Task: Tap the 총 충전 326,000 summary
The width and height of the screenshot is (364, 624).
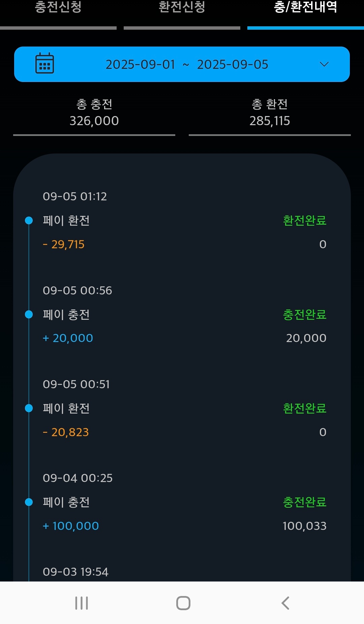Action: pos(94,113)
